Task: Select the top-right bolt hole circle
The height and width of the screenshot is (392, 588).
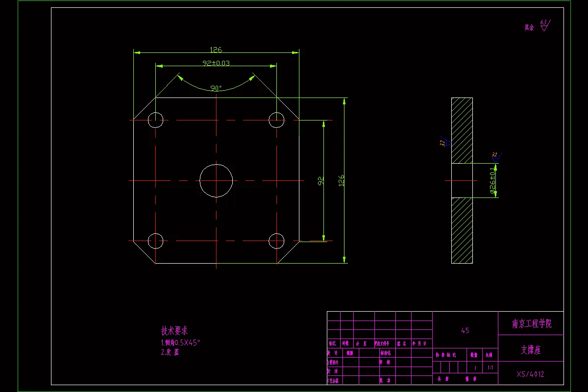Action: 276,120
